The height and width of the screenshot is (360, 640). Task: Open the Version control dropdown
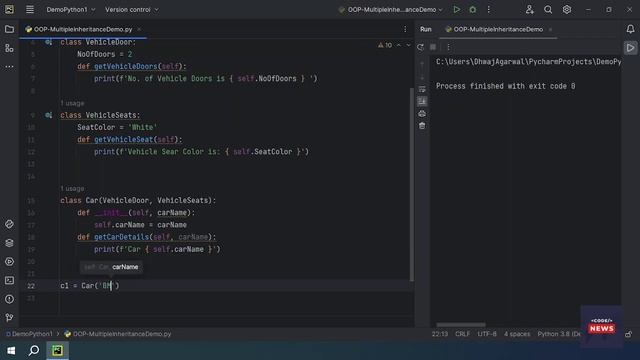[131, 9]
